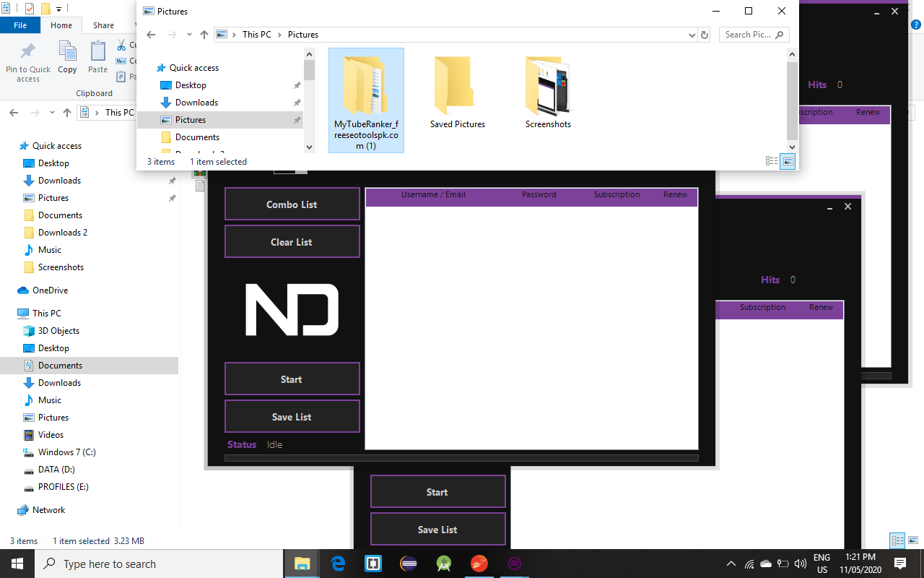
Task: Open the File tab in the ribbon
Action: coord(20,25)
